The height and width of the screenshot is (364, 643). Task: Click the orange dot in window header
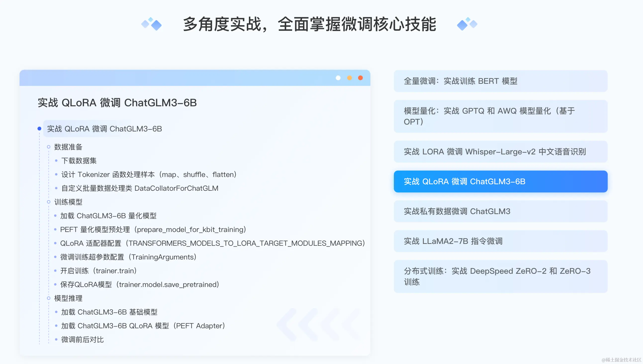[x=349, y=78]
